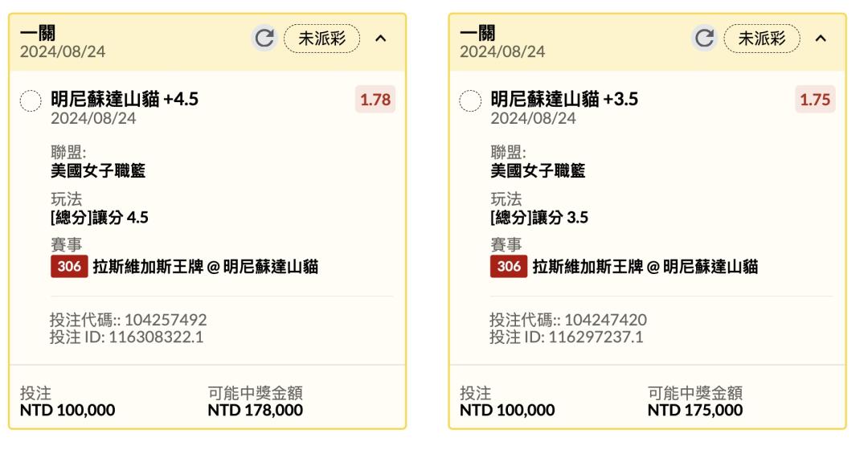Collapse the right slip using chevron arrow
This screenshot has height=454, width=868.
point(821,39)
